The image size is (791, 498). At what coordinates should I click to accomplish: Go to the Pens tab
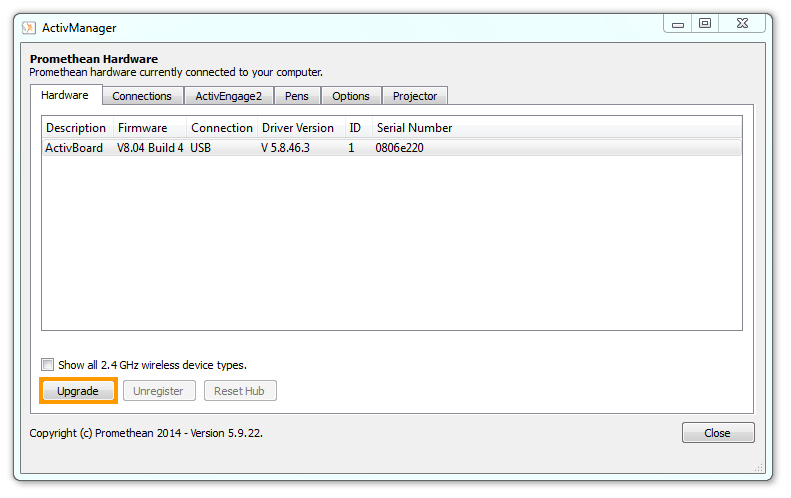click(296, 96)
